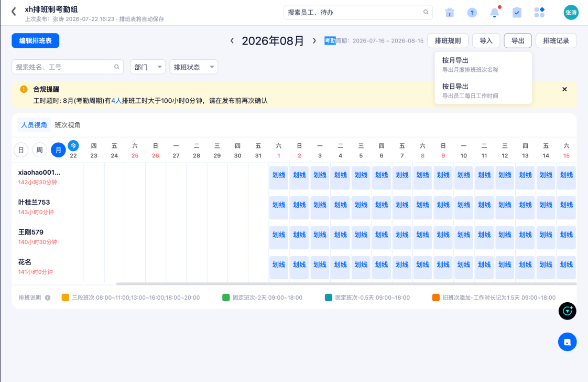
Task: Open the 张涛 user avatar
Action: pyautogui.click(x=571, y=13)
